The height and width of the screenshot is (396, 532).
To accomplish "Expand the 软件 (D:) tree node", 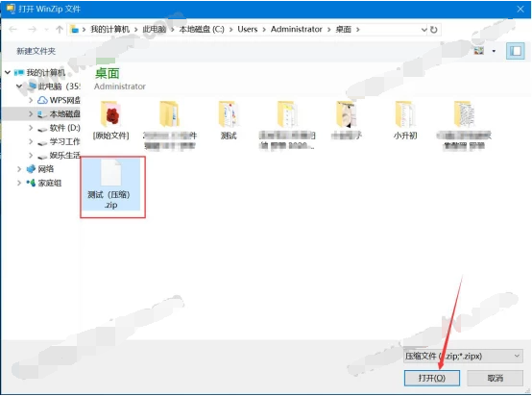I will [31, 128].
